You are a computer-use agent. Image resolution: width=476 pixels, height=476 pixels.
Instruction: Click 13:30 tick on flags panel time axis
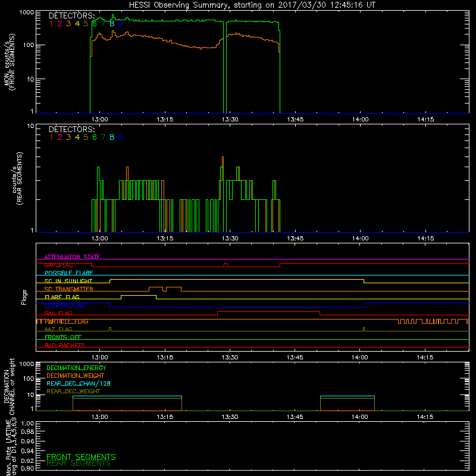[x=230, y=358]
